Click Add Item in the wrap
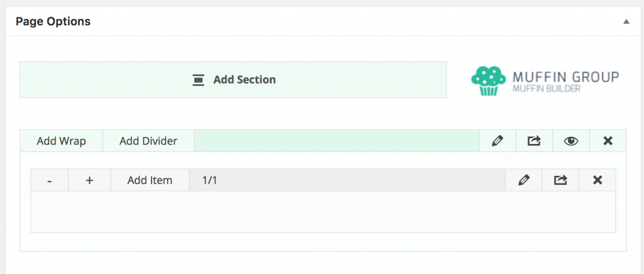The width and height of the screenshot is (644, 274). pyautogui.click(x=150, y=180)
